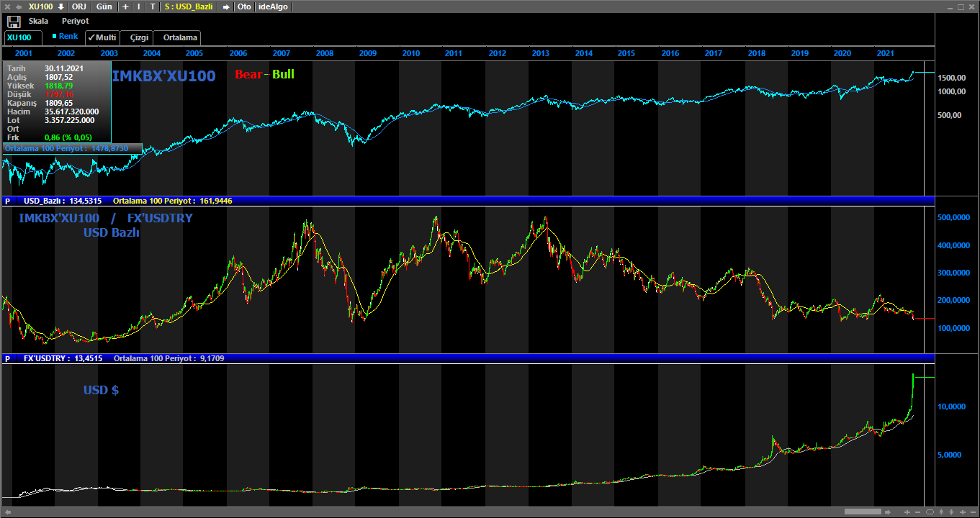Screen dimensions: 980x518
Task: Select the XU100 chart tab
Action: 23,37
